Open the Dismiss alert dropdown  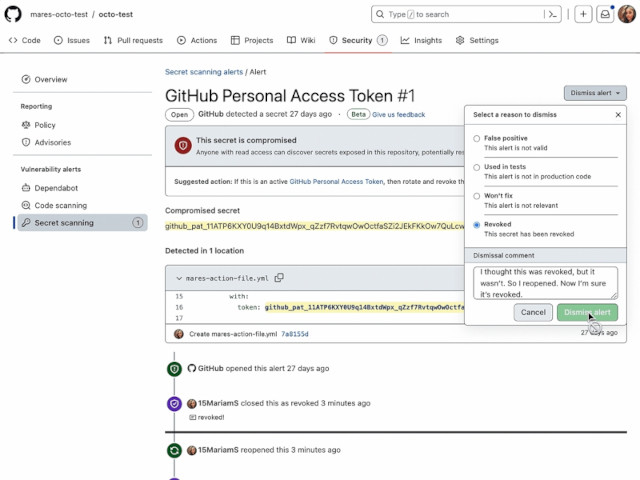(x=595, y=93)
